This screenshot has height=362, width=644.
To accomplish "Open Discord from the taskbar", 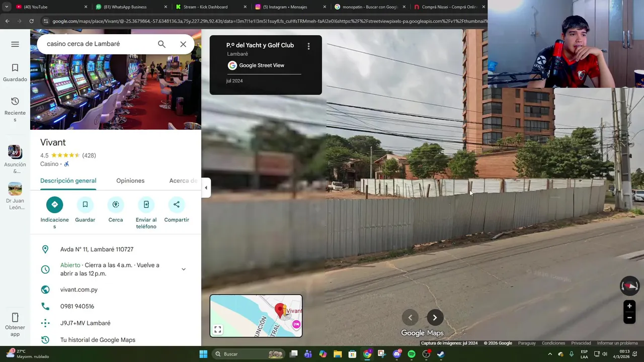I will click(397, 354).
